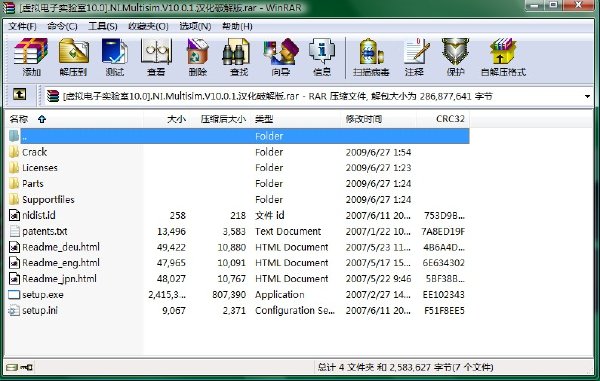Open the 工具(S) menu
The image size is (600, 381).
[x=103, y=26]
